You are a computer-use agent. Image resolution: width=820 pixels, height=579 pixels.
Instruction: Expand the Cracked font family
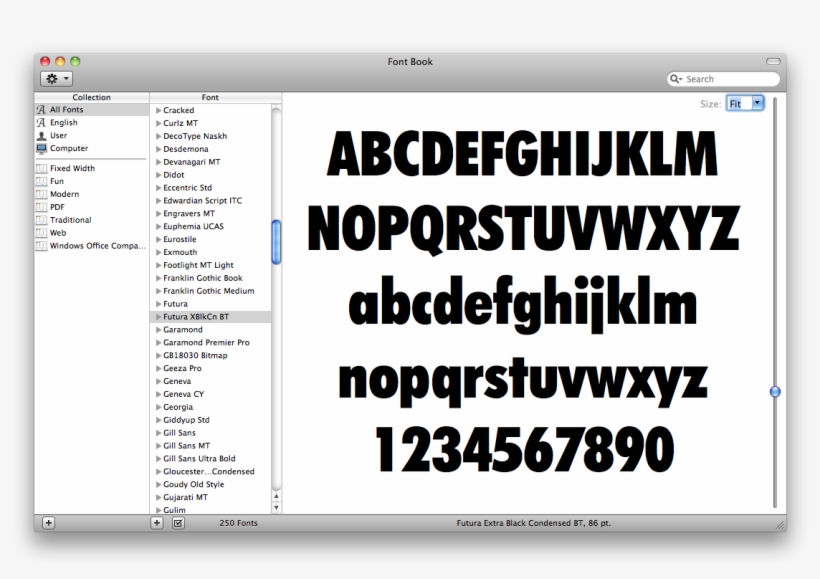(x=158, y=110)
